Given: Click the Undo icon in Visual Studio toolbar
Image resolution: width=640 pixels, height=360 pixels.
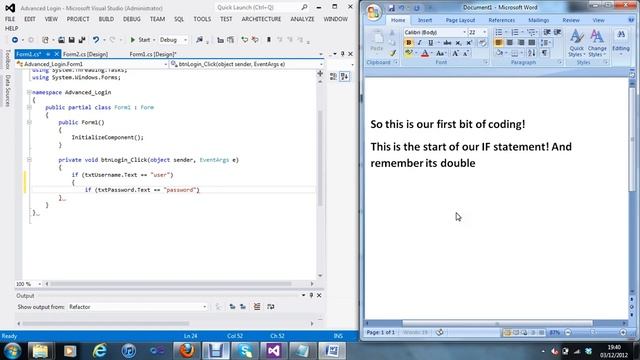Looking at the screenshot, I should (96, 40).
